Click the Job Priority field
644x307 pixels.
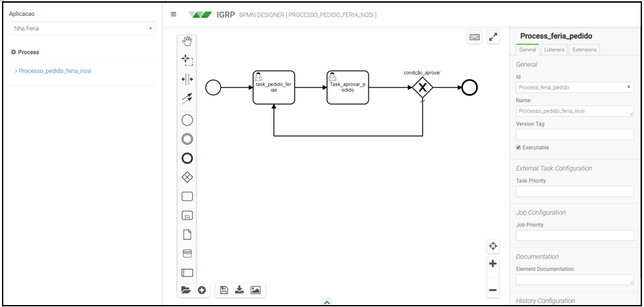click(575, 236)
